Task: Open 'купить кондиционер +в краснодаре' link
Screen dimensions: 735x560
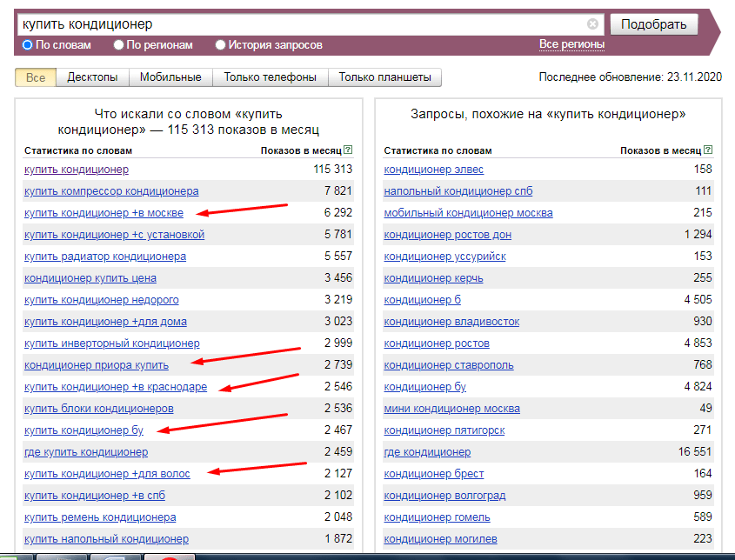Action: pos(116,387)
